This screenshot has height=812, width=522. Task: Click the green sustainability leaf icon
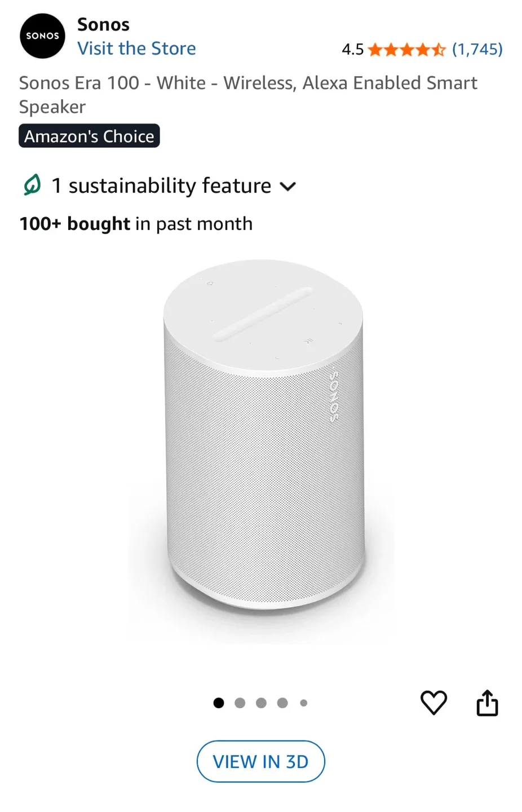(32, 185)
